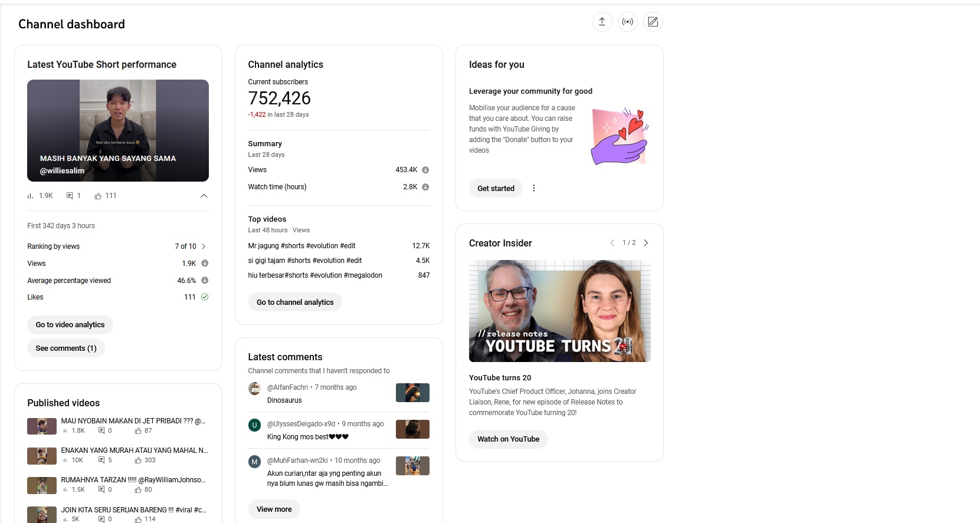Viewport: 980px width, 523px height.
Task: Click the green Likes checkmark indicator
Action: [205, 297]
